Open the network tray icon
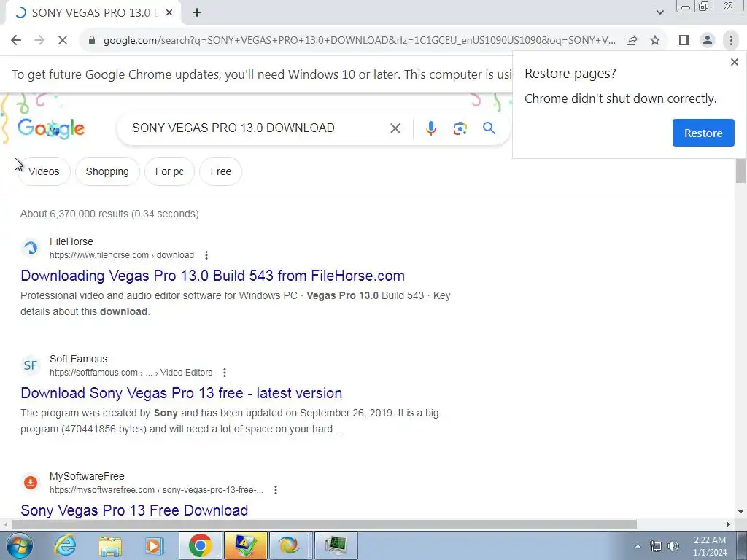Viewport: 747px width, 560px height. pyautogui.click(x=656, y=547)
